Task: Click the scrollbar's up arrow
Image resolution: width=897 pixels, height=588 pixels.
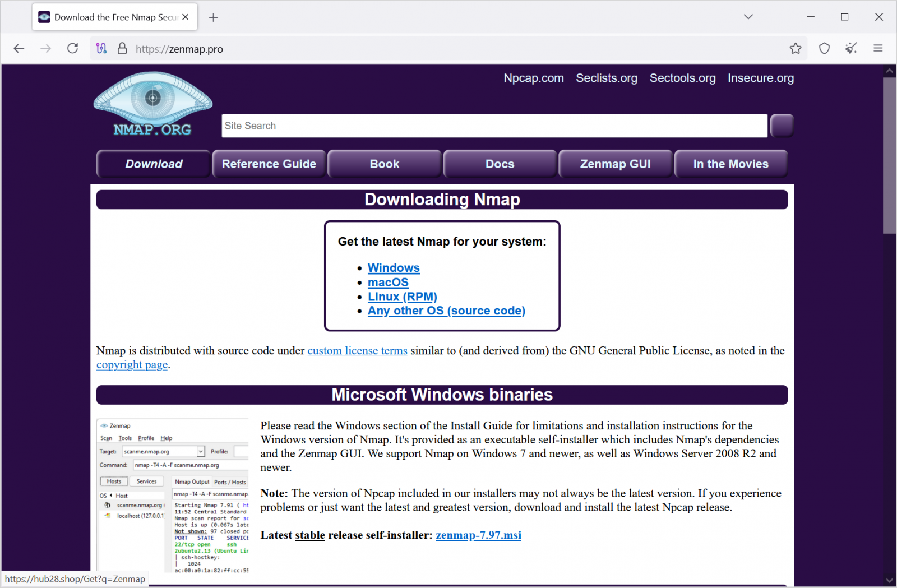Action: 889,71
